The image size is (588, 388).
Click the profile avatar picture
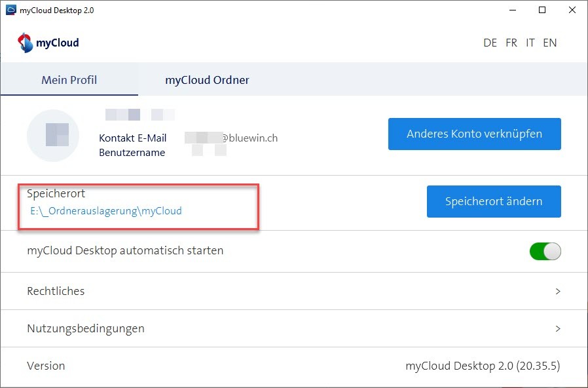57,135
